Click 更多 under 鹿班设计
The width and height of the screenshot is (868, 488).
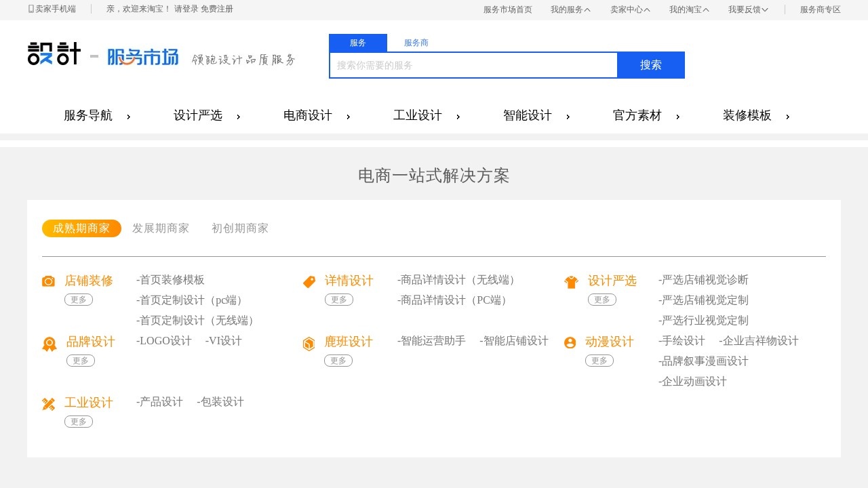(x=338, y=361)
